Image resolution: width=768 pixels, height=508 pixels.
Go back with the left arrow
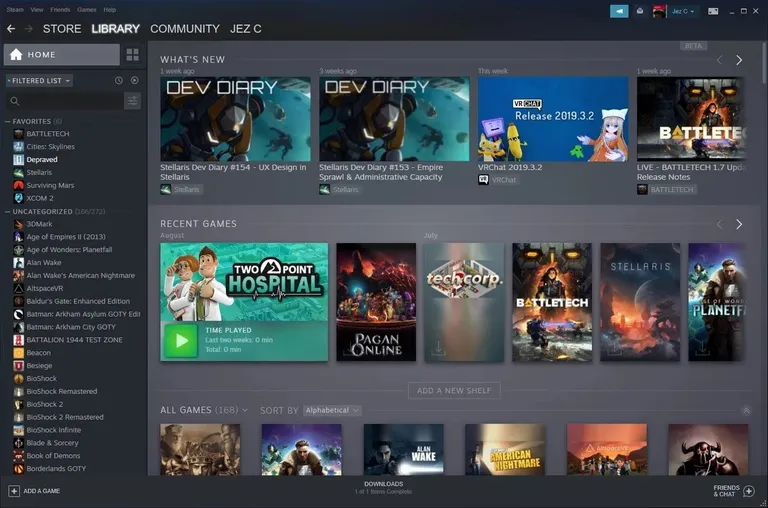coord(11,29)
